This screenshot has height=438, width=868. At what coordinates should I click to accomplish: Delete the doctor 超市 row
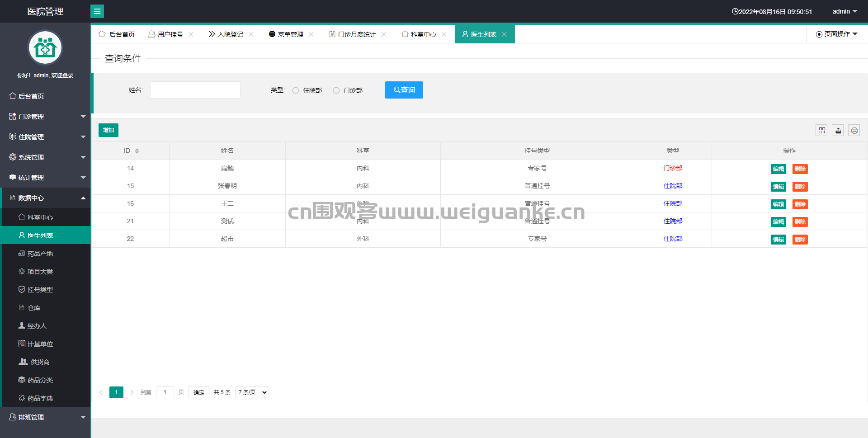(x=800, y=240)
